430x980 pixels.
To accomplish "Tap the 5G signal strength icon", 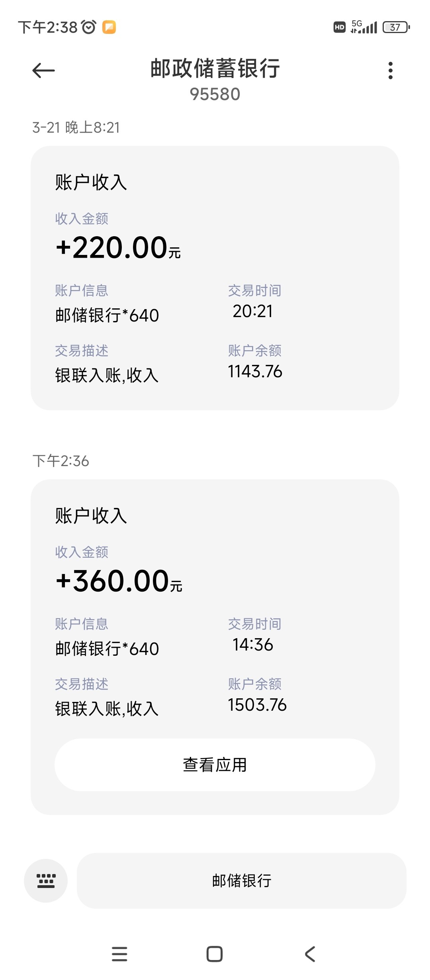I will [x=364, y=27].
